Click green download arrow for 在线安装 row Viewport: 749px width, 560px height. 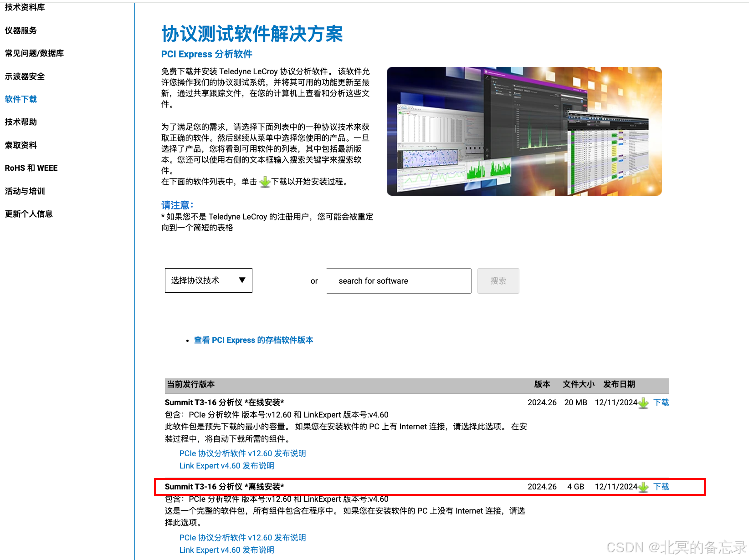point(643,403)
